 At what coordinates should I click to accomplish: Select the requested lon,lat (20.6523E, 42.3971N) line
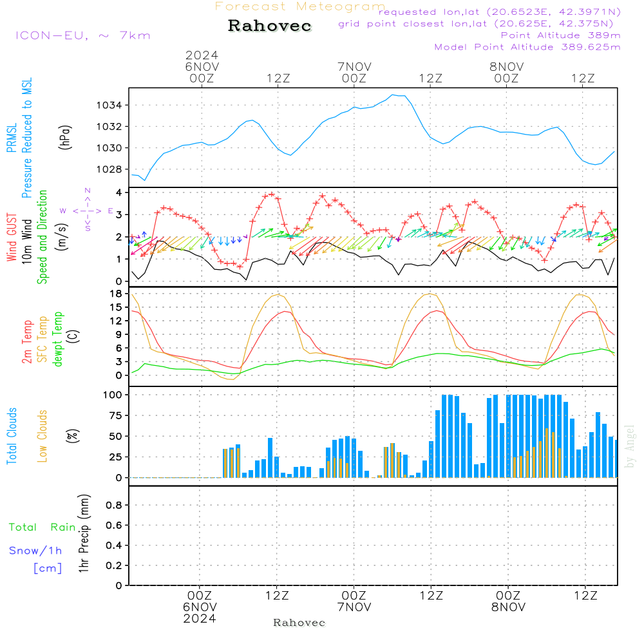[500, 12]
